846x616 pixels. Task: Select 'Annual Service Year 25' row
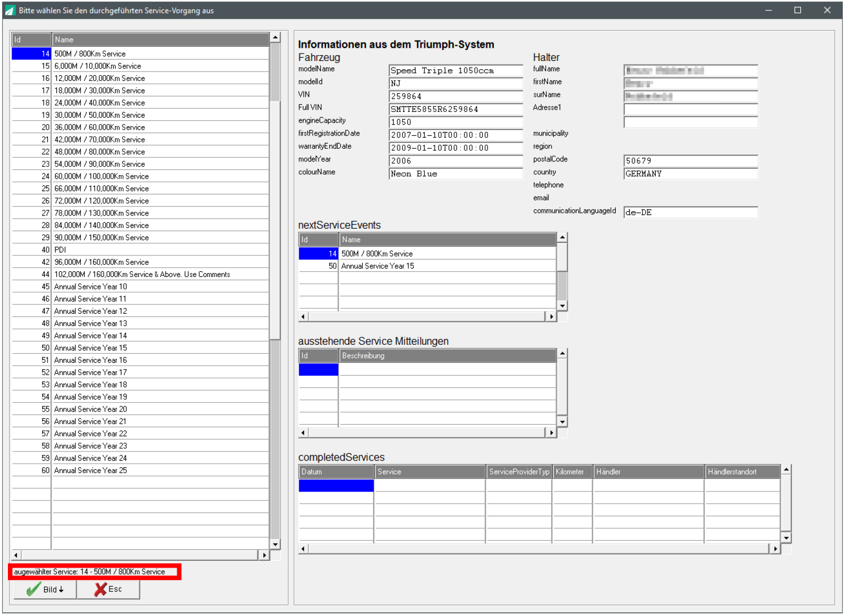coord(140,470)
